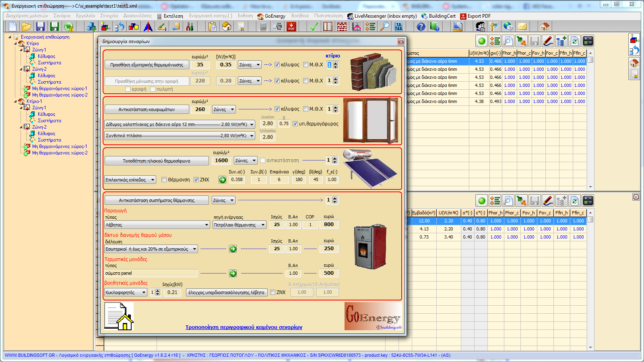Open the Πετρέλαιο θέρμανσης energy source dropdown

263,225
